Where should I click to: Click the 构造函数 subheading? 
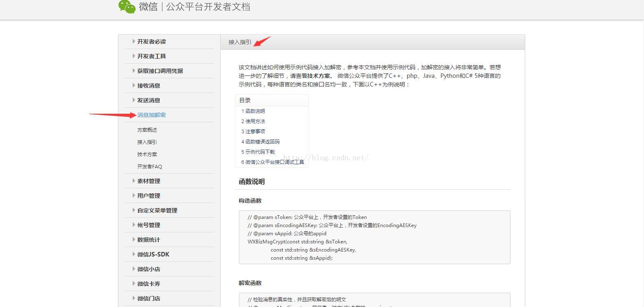pos(250,201)
